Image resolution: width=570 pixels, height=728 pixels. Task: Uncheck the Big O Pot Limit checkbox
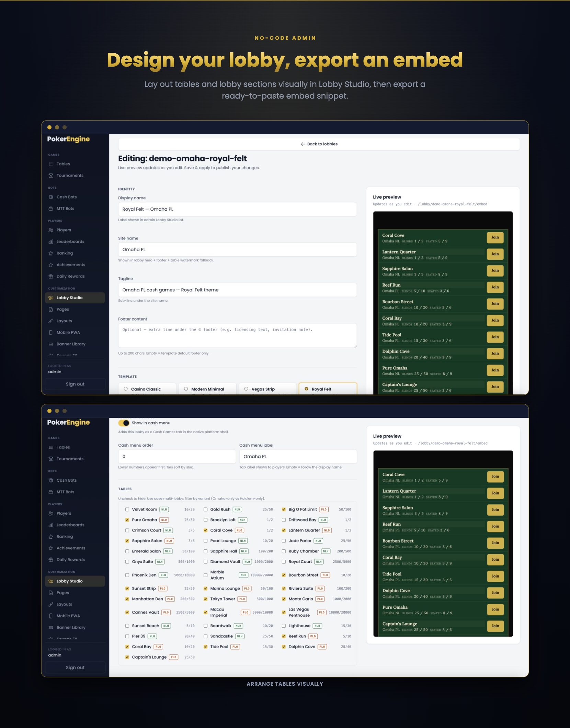284,509
